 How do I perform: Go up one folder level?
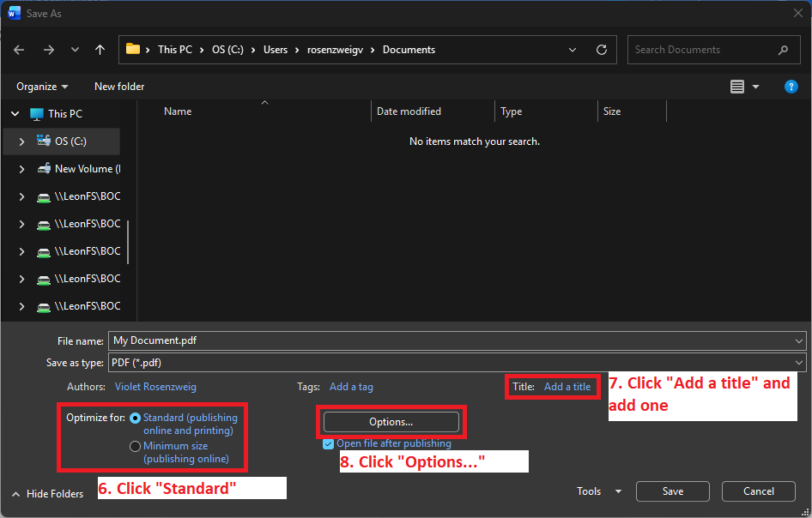point(100,50)
